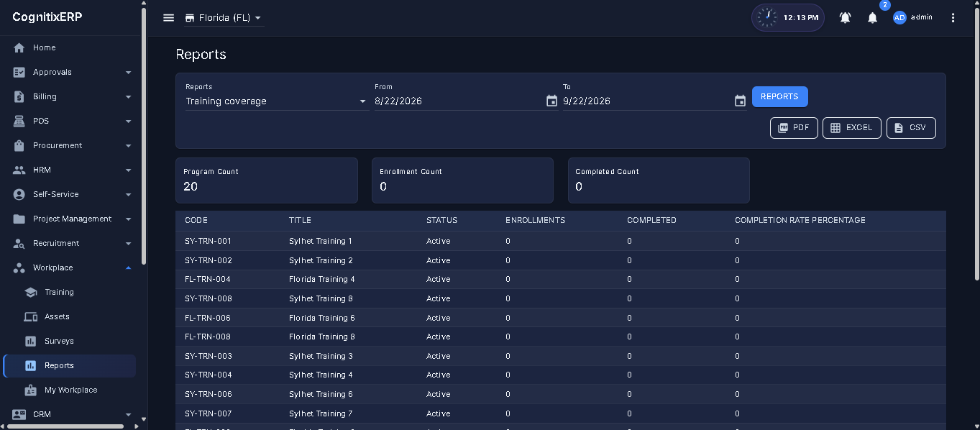Click the Sylhet Training 7 title cell
Viewport: 980px width, 430px height.
pos(321,413)
